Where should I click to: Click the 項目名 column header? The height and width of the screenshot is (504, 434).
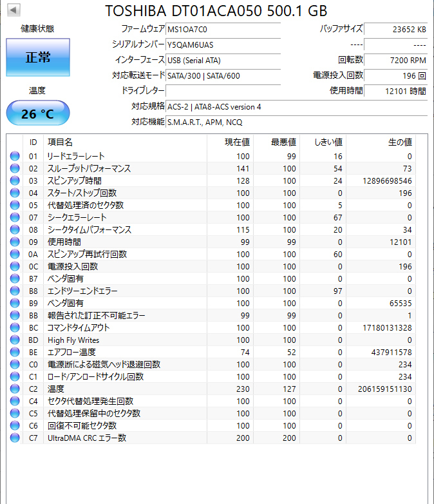point(126,142)
